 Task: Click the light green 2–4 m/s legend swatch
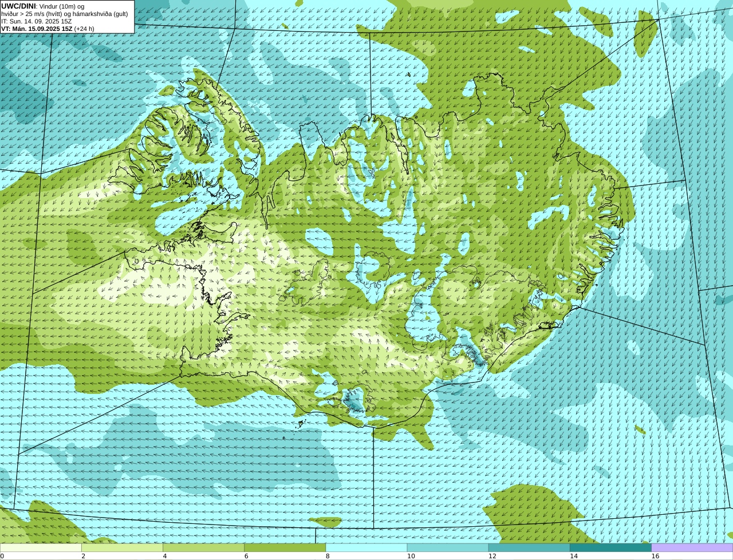click(x=122, y=548)
